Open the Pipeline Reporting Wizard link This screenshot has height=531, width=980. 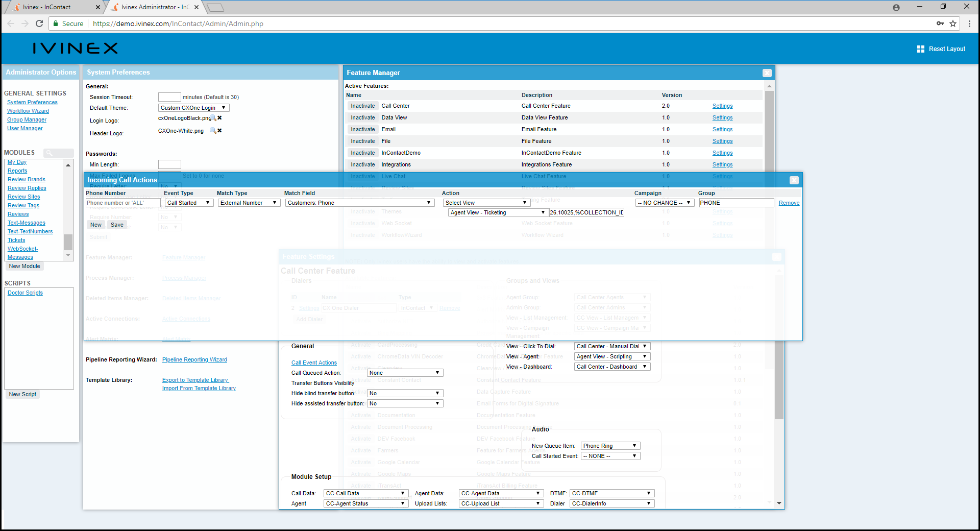pyautogui.click(x=194, y=360)
